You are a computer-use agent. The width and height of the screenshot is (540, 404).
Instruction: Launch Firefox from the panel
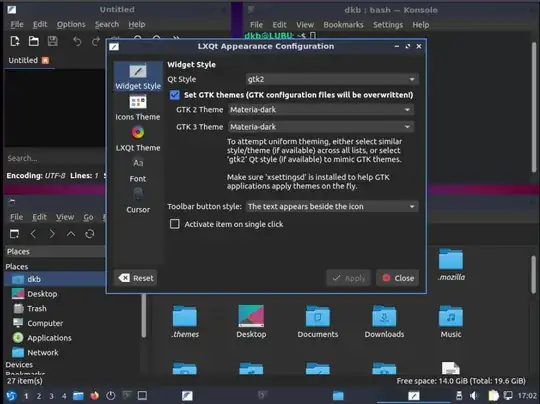(94, 396)
